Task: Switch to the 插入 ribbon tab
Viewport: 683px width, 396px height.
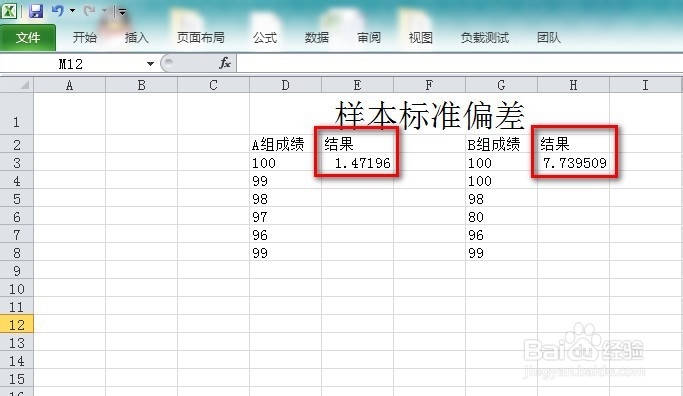Action: click(136, 37)
